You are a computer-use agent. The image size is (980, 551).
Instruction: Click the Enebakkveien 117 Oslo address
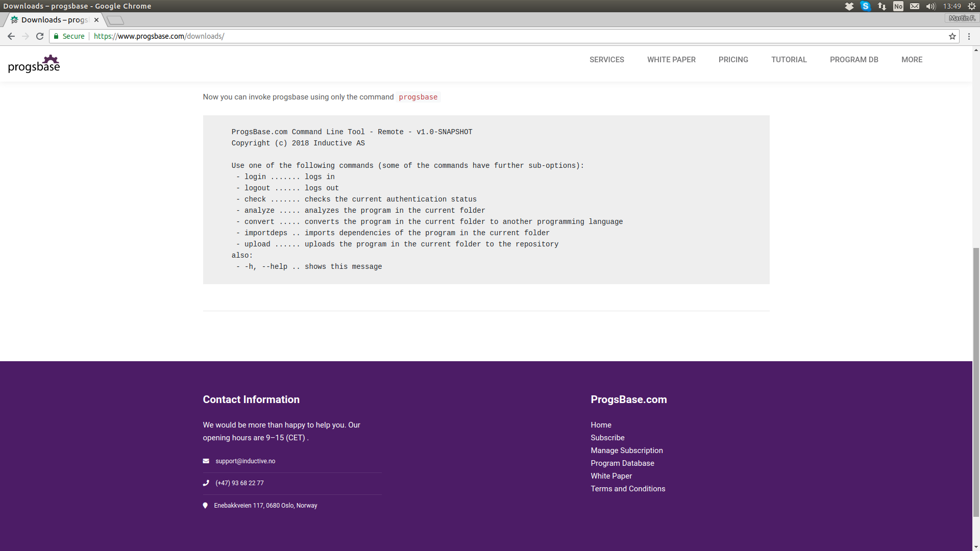point(265,506)
